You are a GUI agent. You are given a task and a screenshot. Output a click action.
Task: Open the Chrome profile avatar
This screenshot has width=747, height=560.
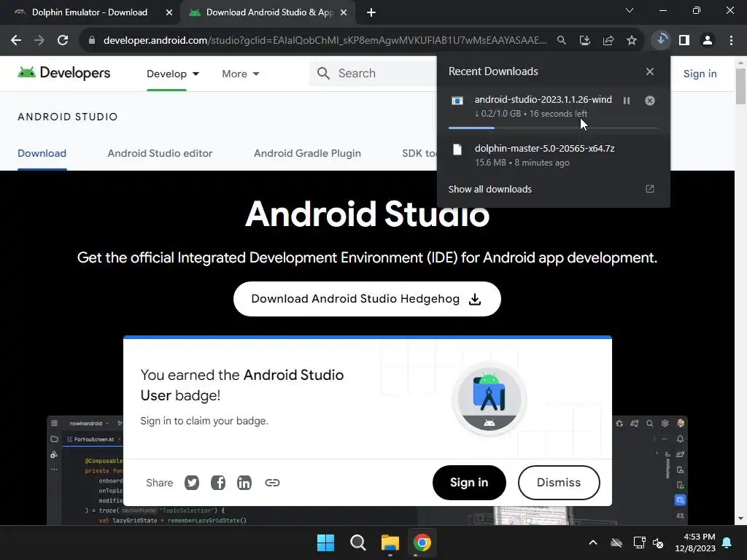708,41
